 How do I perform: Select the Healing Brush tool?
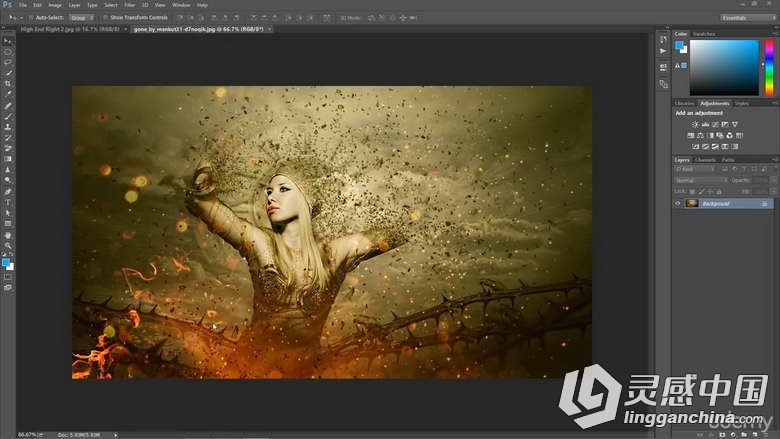(7, 105)
